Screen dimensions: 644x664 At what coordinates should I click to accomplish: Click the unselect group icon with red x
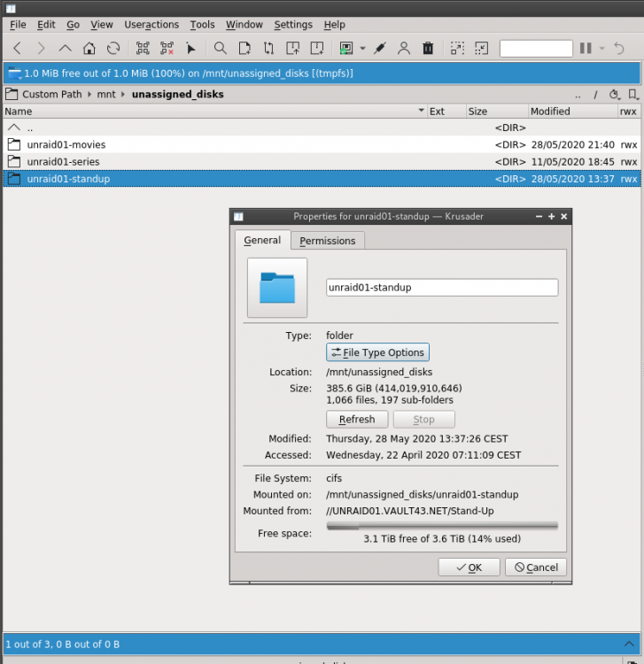[167, 49]
